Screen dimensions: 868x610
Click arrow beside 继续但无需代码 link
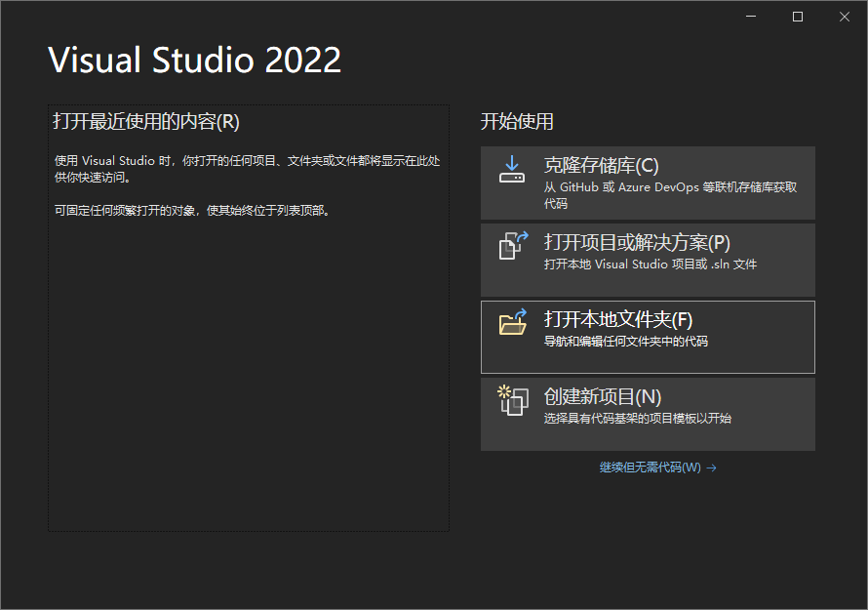click(712, 468)
